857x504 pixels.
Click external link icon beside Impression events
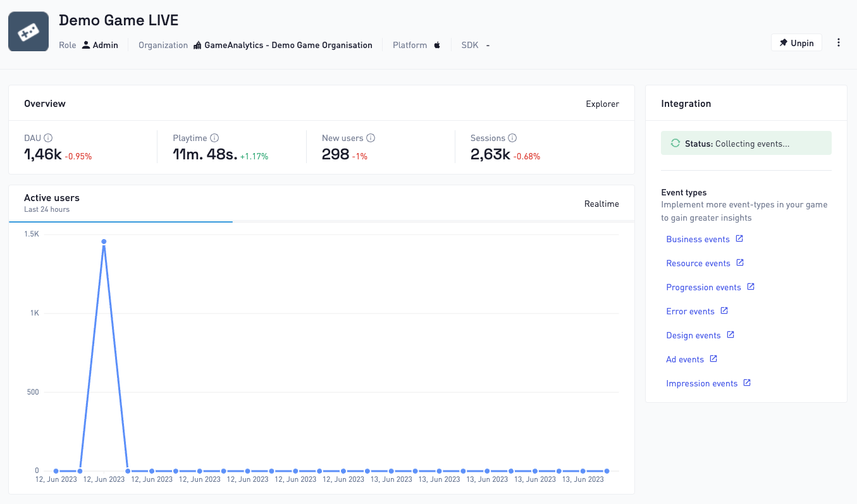747,383
